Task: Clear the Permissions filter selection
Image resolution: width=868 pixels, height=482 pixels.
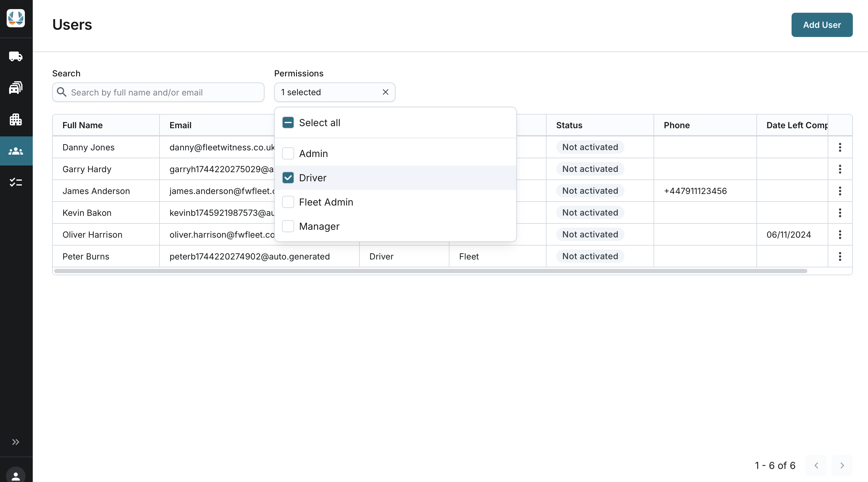Action: point(385,92)
